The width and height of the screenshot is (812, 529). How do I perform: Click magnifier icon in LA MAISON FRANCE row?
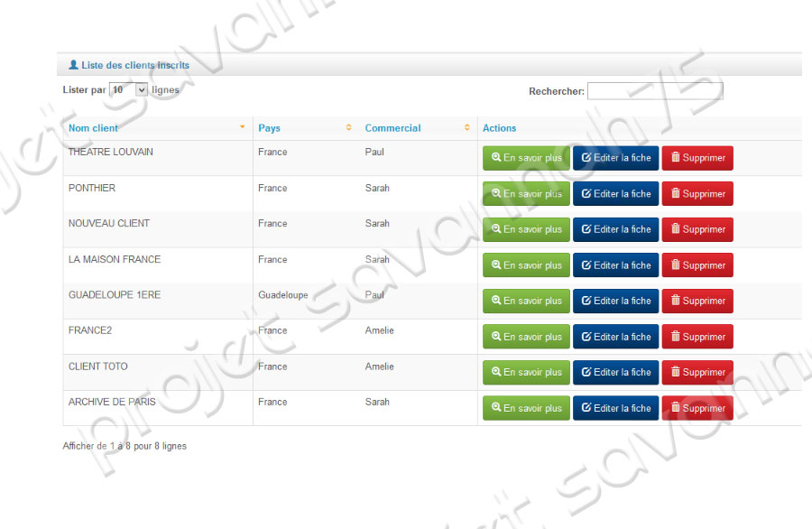coord(495,265)
